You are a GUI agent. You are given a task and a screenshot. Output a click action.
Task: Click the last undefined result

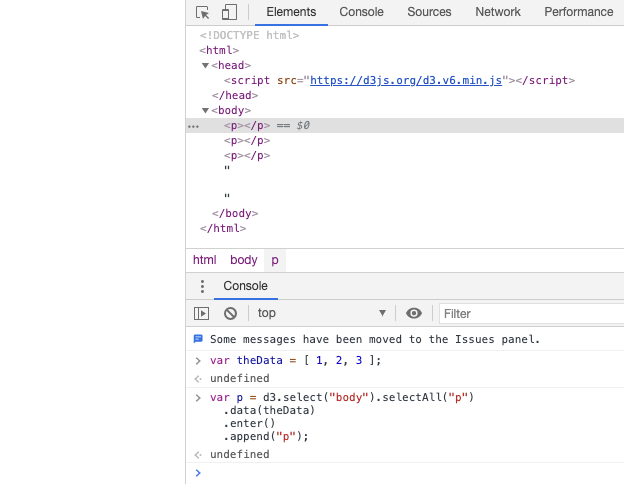[240, 454]
